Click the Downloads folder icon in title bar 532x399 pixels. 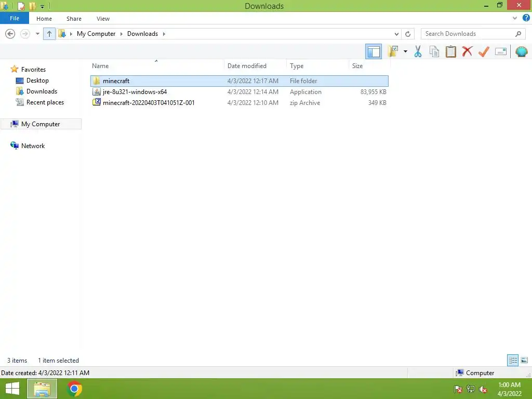[x=5, y=6]
